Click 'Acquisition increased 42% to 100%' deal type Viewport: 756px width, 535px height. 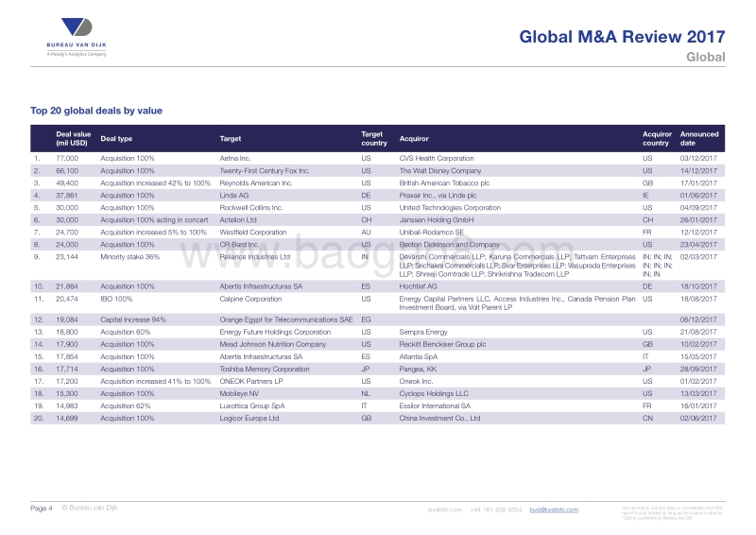pyautogui.click(x=155, y=182)
